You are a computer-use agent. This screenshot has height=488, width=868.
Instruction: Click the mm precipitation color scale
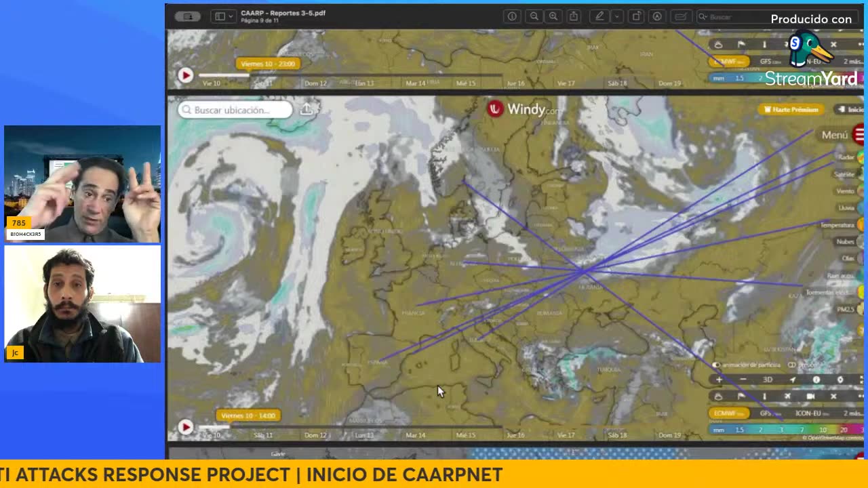pos(787,430)
